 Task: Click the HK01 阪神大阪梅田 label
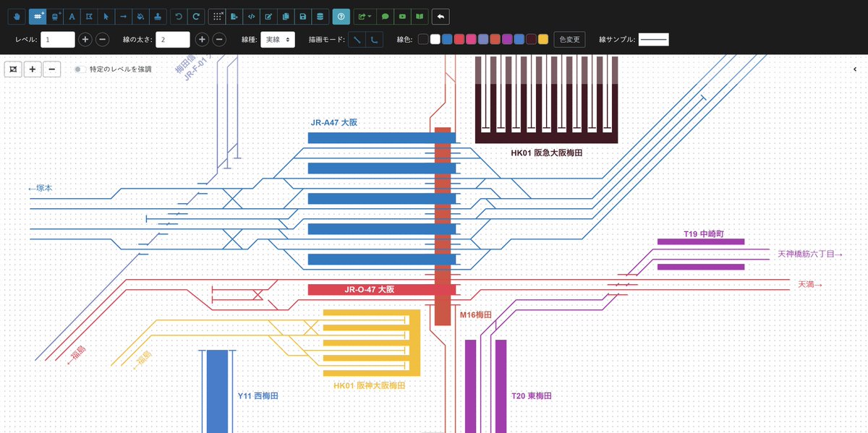click(x=370, y=386)
